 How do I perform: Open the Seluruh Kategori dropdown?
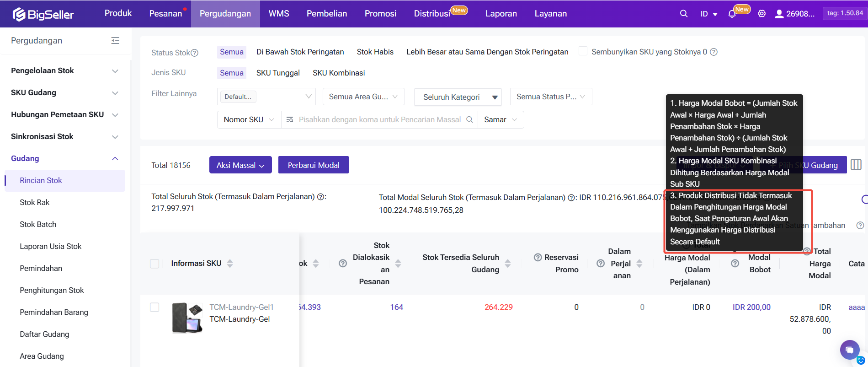coord(458,97)
